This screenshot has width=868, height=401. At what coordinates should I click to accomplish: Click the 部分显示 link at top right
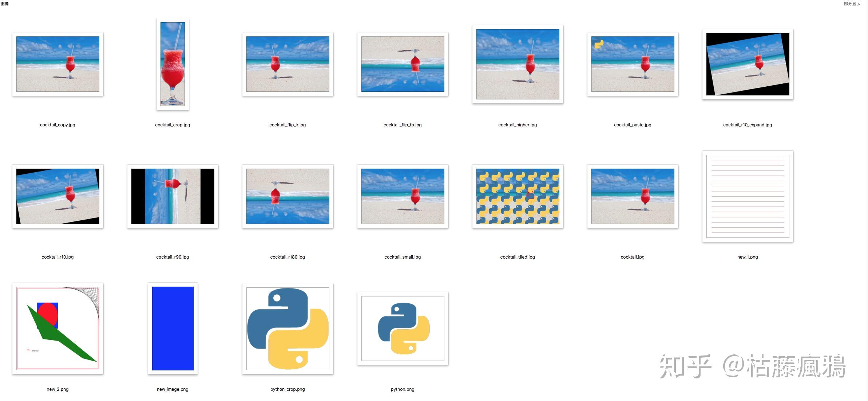point(852,4)
